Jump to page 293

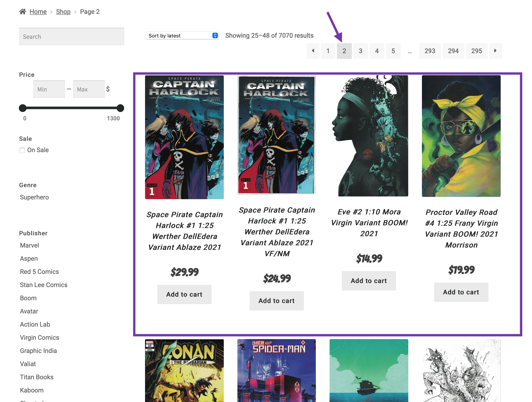[x=430, y=51]
